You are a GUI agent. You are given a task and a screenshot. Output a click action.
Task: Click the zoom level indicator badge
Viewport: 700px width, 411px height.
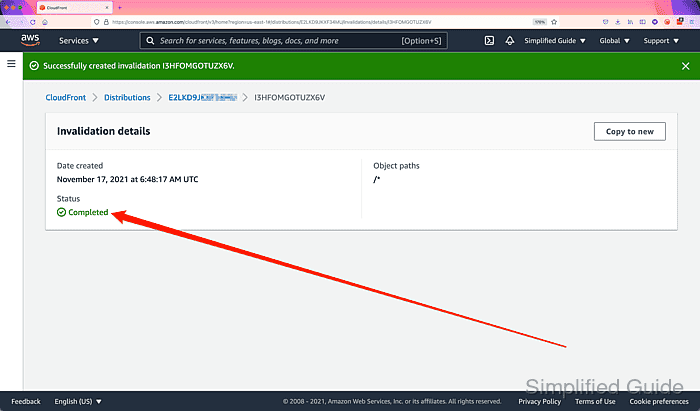point(540,22)
